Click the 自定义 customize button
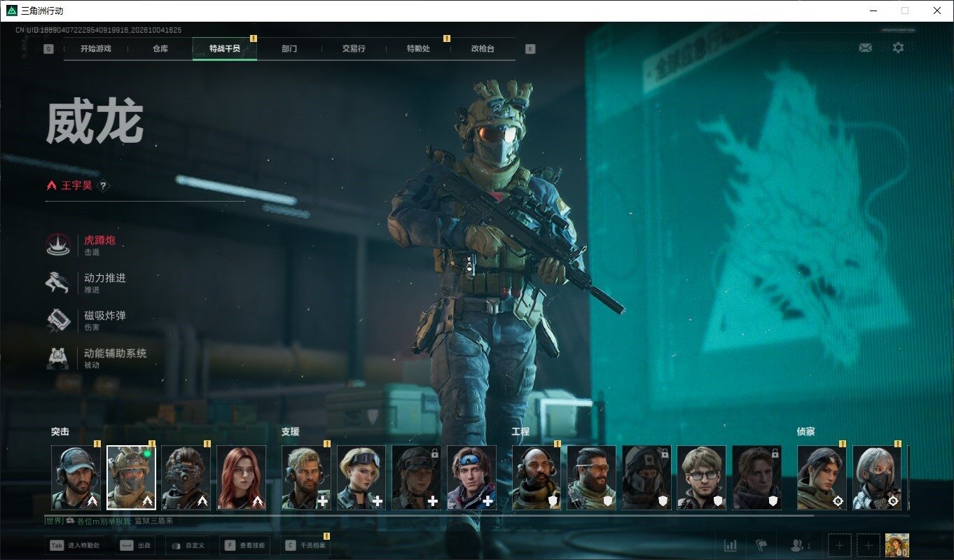Viewport: 954px width, 560px height. pyautogui.click(x=187, y=545)
